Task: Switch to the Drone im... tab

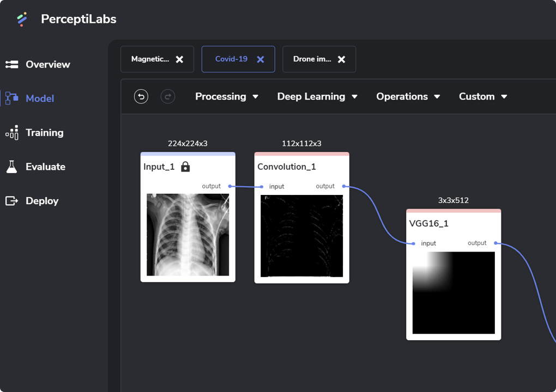Action: [x=319, y=59]
